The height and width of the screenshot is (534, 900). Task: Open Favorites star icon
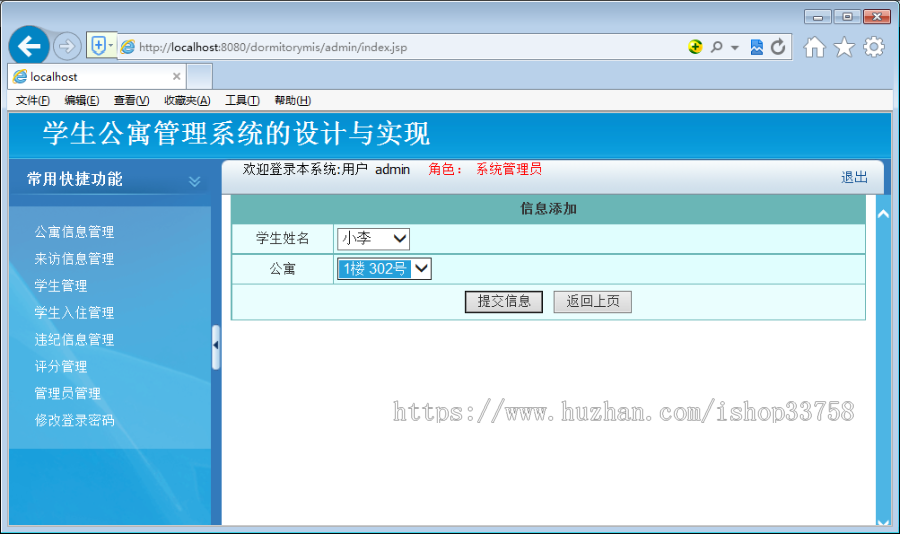tap(844, 47)
